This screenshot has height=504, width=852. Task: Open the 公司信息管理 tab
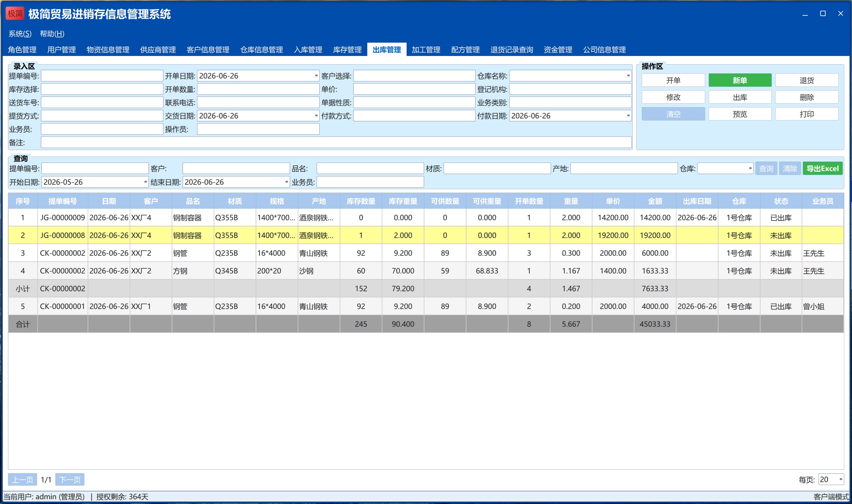(604, 50)
